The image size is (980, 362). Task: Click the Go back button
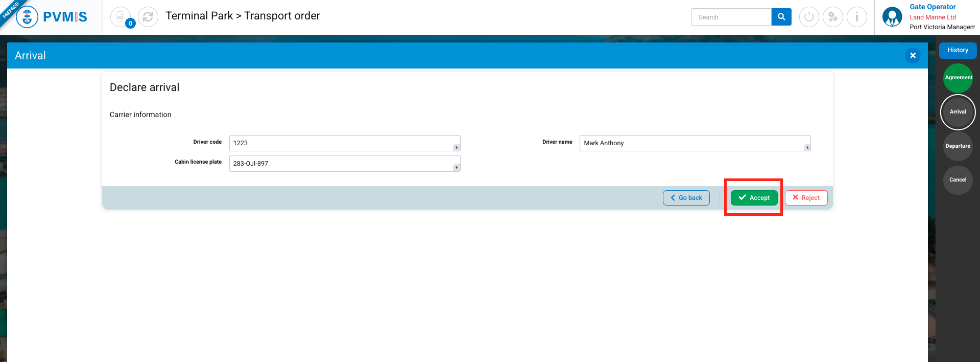686,198
